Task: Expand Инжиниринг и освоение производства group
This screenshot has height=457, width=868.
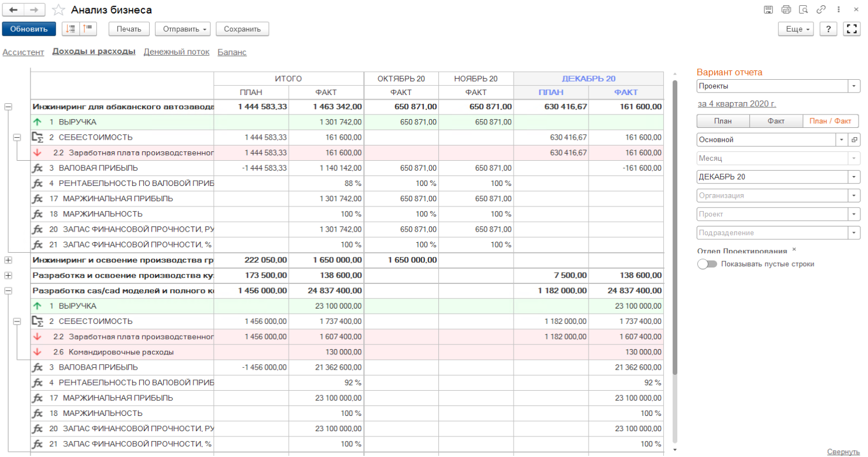Action: point(8,260)
